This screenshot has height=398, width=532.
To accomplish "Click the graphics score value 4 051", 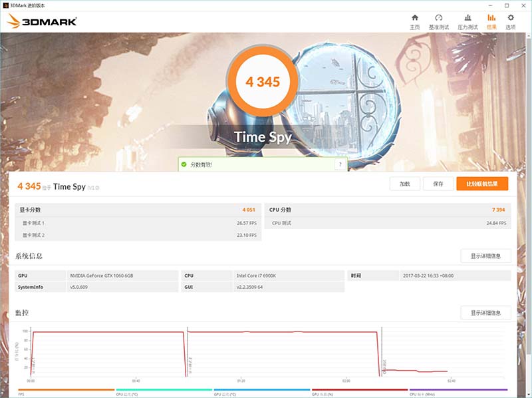I will 249,210.
